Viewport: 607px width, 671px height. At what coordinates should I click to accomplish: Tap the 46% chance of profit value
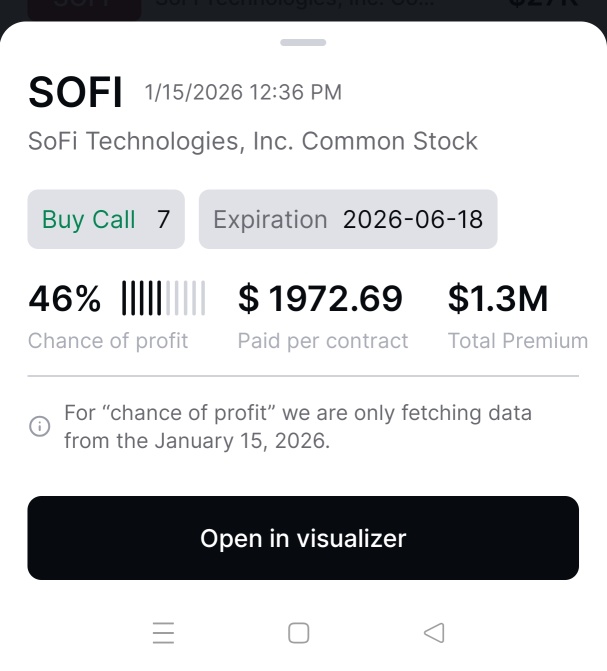coord(65,298)
